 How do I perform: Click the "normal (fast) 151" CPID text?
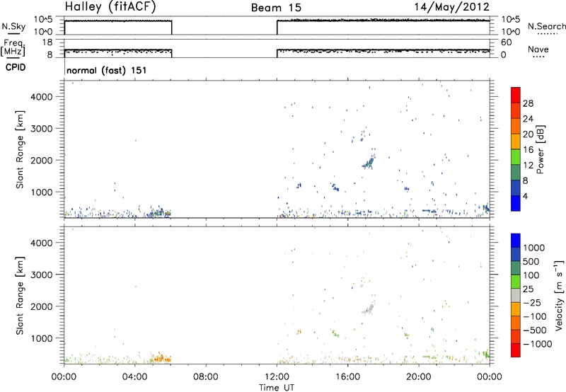pos(107,70)
